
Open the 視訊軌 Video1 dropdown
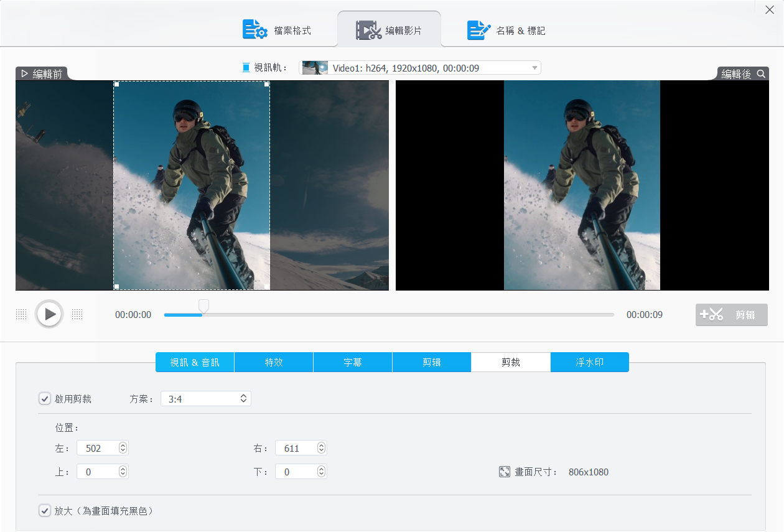pyautogui.click(x=420, y=68)
